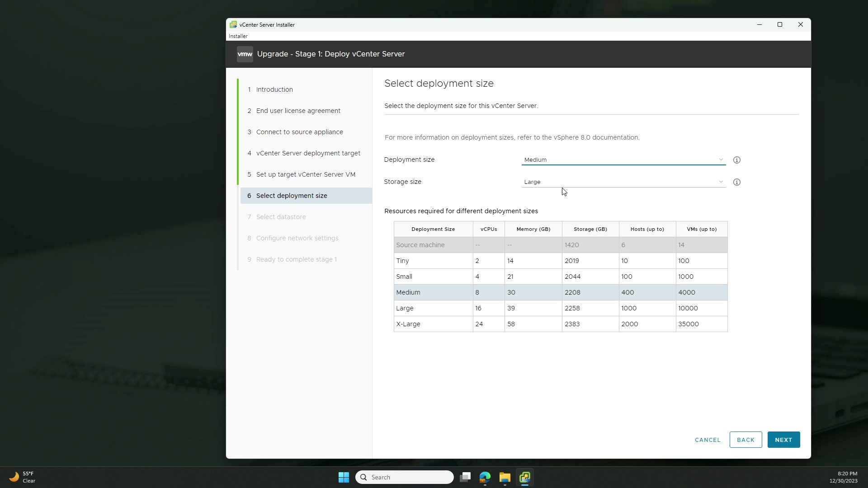Launch Microsoft Edge from the taskbar

point(485,477)
